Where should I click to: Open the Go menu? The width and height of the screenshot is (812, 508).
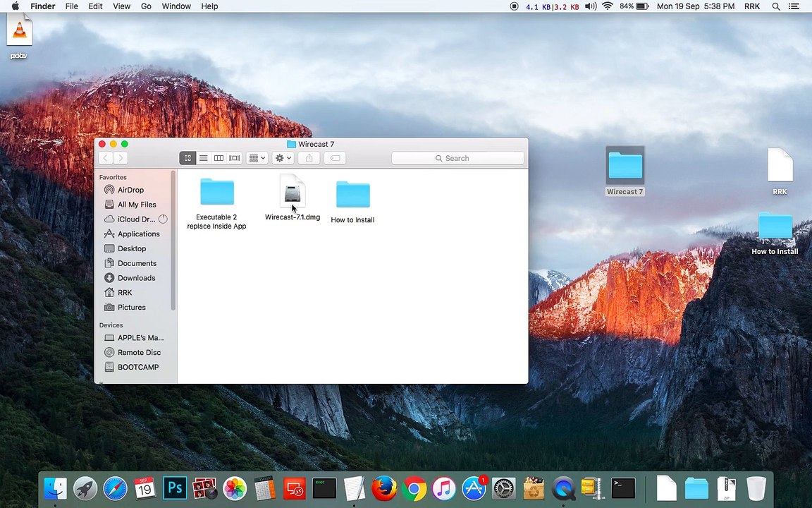click(x=146, y=6)
